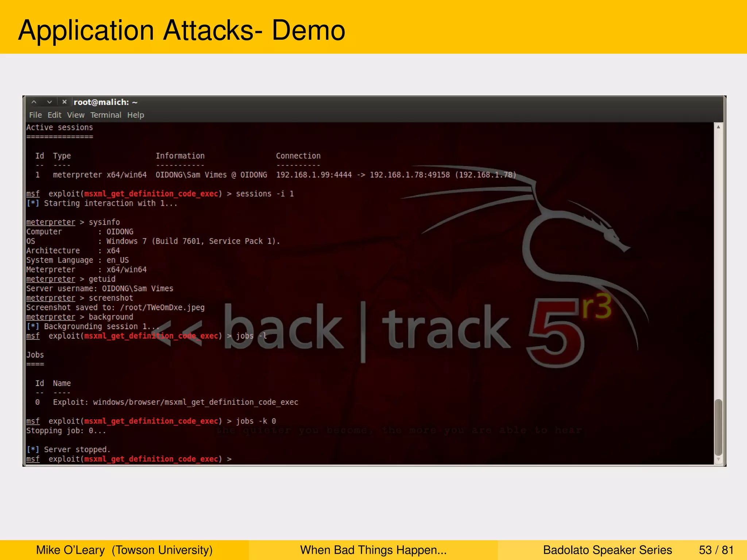The height and width of the screenshot is (560, 747).
Task: Click the 'Computer : OIDONG' line
Action: 80,232
